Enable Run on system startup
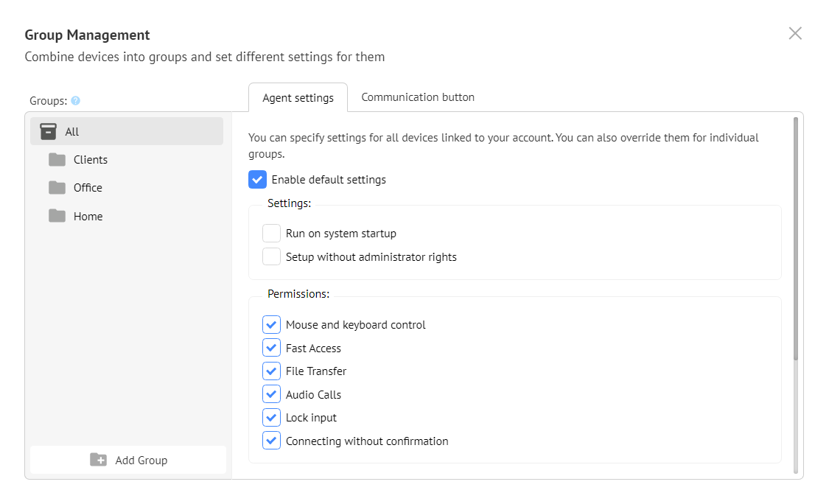Viewport: 829px width, 504px height. [x=271, y=234]
